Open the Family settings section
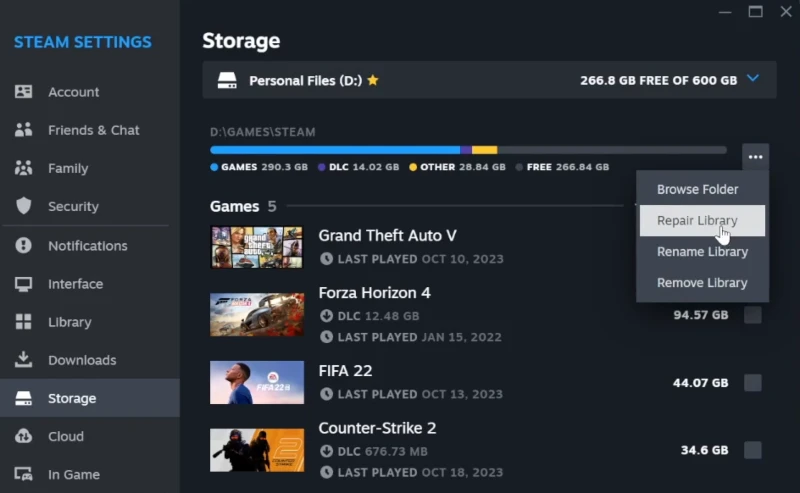Image resolution: width=800 pixels, height=493 pixels. 90,168
